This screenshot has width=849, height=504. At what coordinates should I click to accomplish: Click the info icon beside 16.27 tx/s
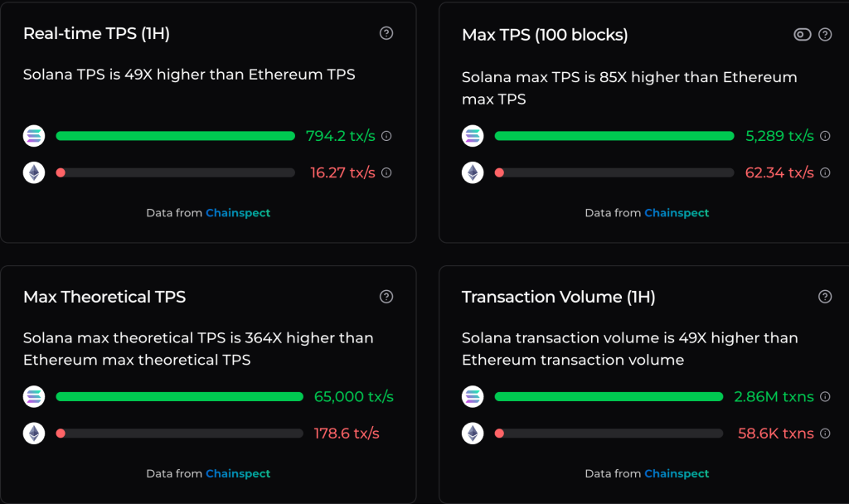coord(386,172)
